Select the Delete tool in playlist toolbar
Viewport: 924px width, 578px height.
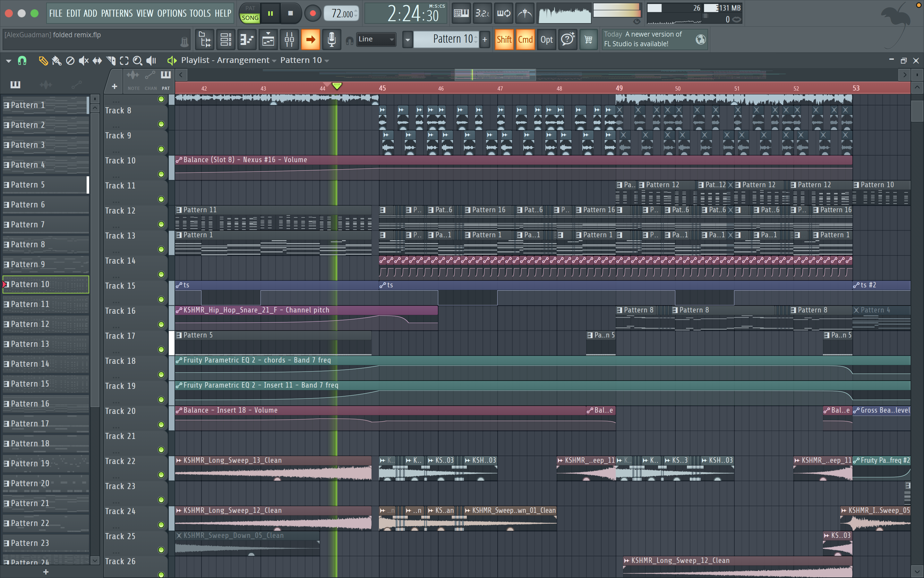[70, 60]
